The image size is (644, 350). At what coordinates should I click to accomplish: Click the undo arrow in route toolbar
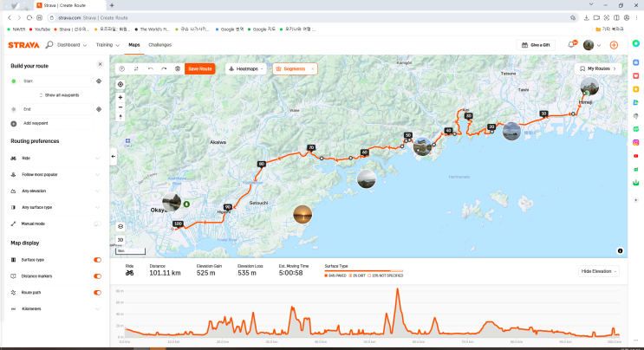[150, 69]
